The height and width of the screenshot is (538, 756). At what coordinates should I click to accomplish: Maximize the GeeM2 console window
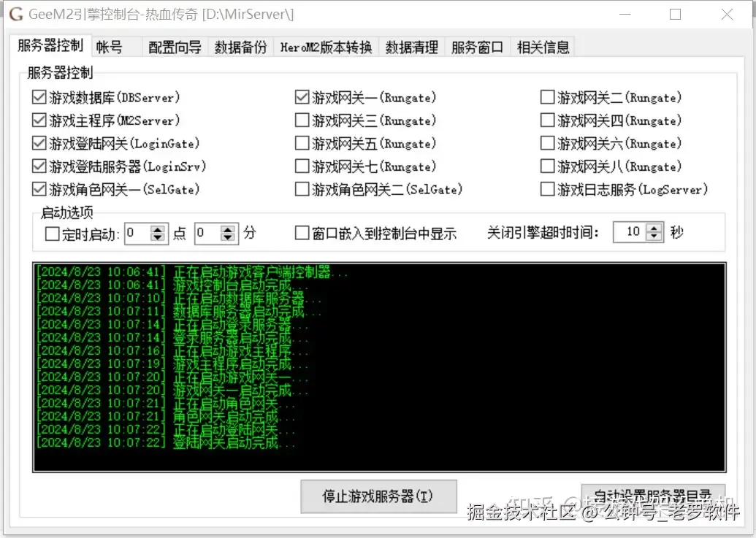point(675,14)
